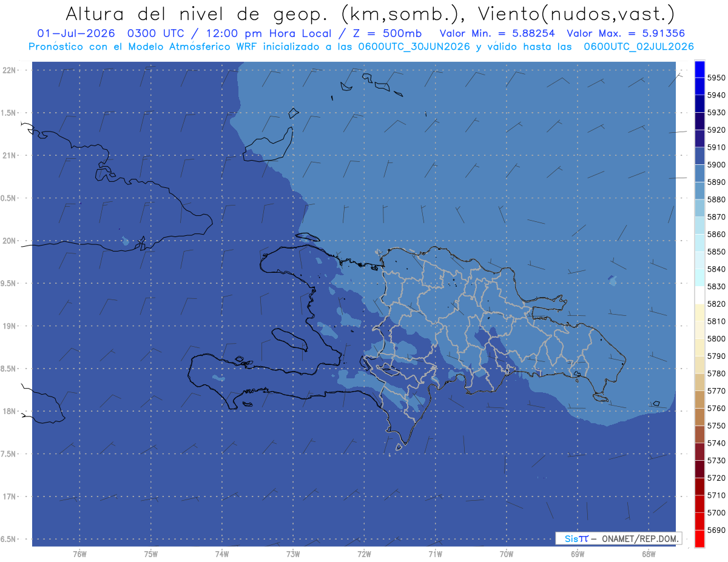Click the '0600UTC_30JUN2026' initialization time
Screen dimensions: 728x562
(415, 47)
